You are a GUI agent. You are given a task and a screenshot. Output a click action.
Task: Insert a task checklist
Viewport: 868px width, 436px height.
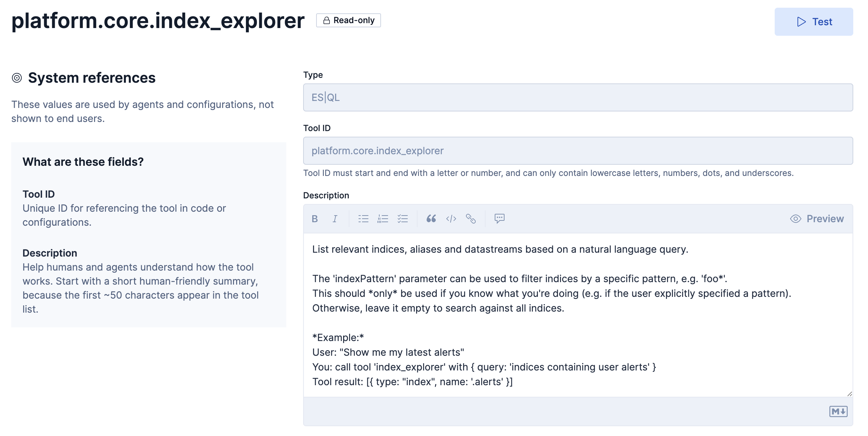tap(402, 219)
